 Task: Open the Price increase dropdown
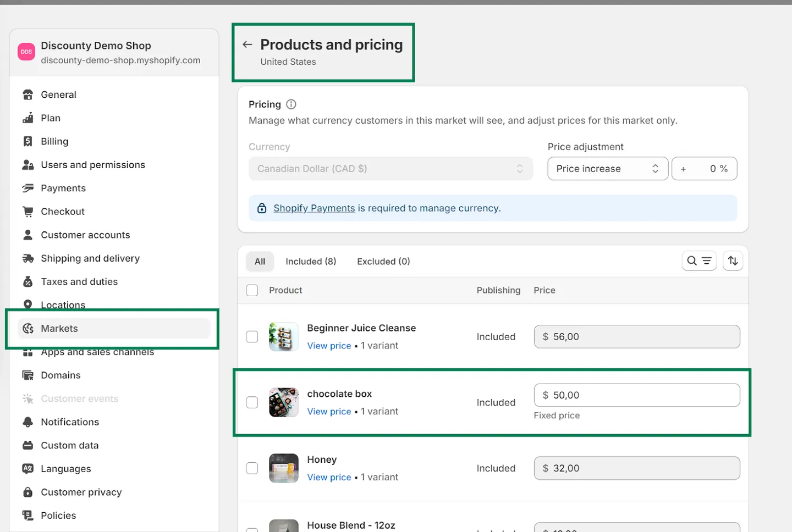point(608,169)
